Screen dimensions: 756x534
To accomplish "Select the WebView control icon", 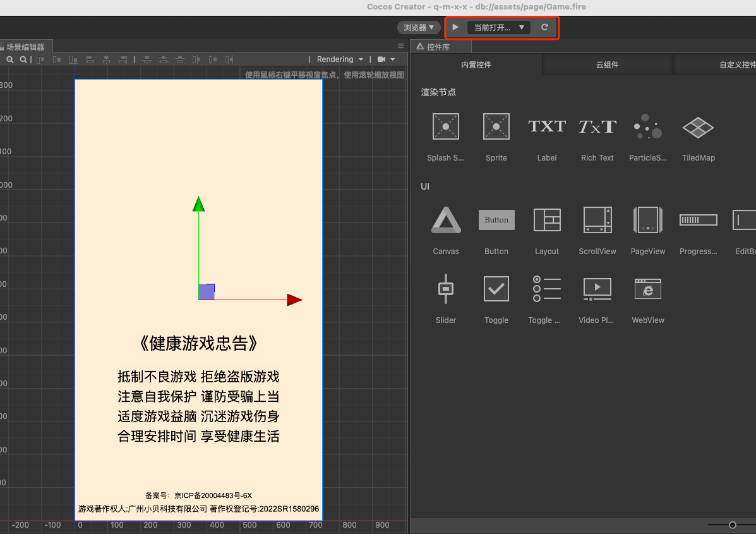I will [648, 289].
